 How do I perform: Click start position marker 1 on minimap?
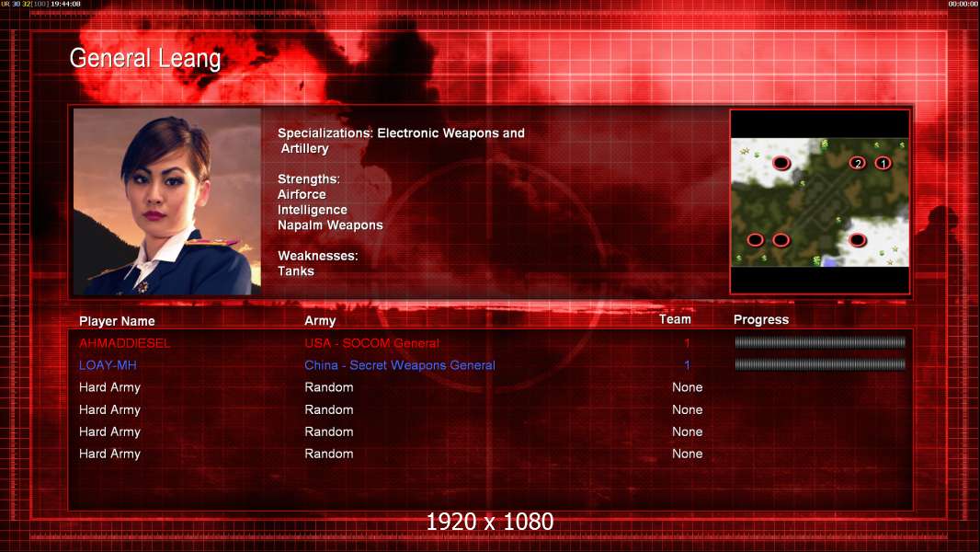(x=883, y=163)
